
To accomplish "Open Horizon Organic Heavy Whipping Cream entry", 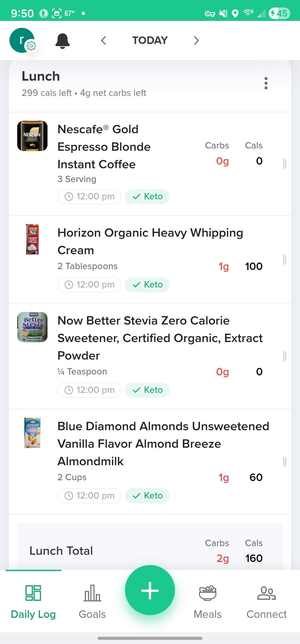I will pos(150,241).
